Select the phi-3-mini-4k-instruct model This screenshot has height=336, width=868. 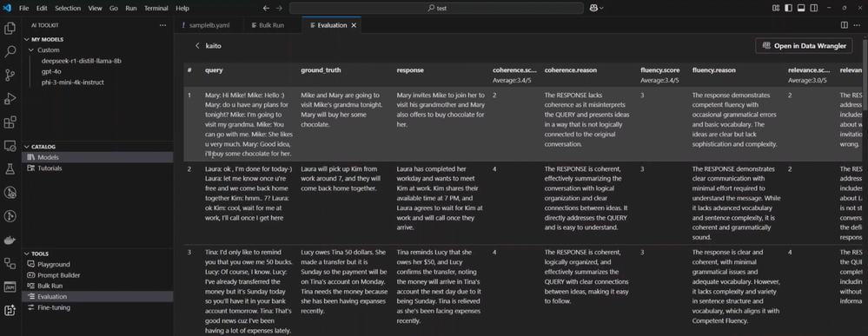point(72,82)
